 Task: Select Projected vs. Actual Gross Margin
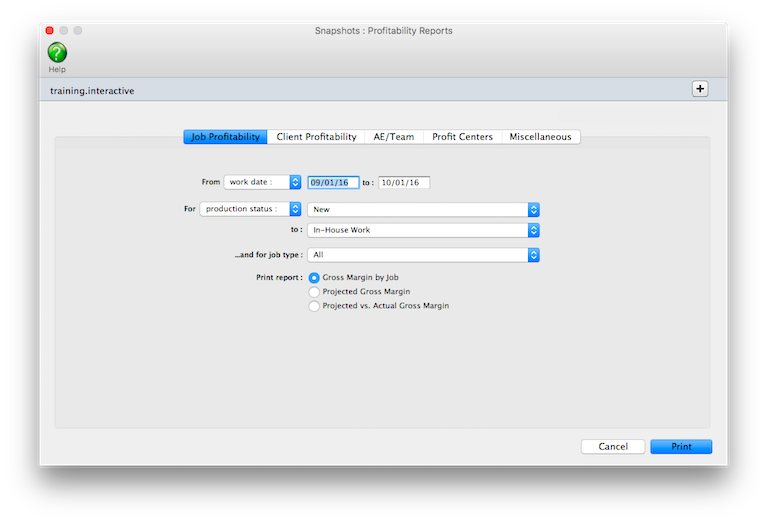point(315,306)
